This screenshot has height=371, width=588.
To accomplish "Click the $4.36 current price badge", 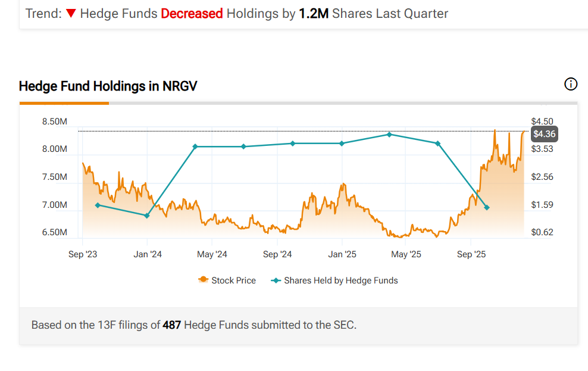I will 544,134.
